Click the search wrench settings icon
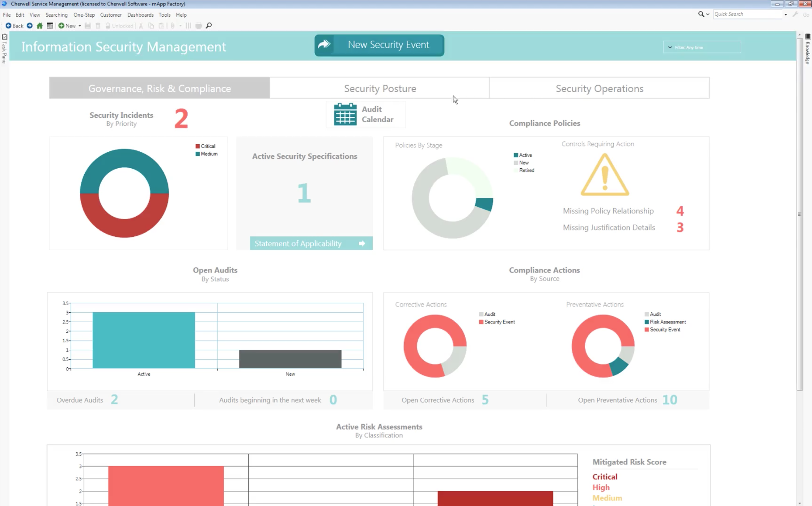This screenshot has width=812, height=506. (x=795, y=14)
